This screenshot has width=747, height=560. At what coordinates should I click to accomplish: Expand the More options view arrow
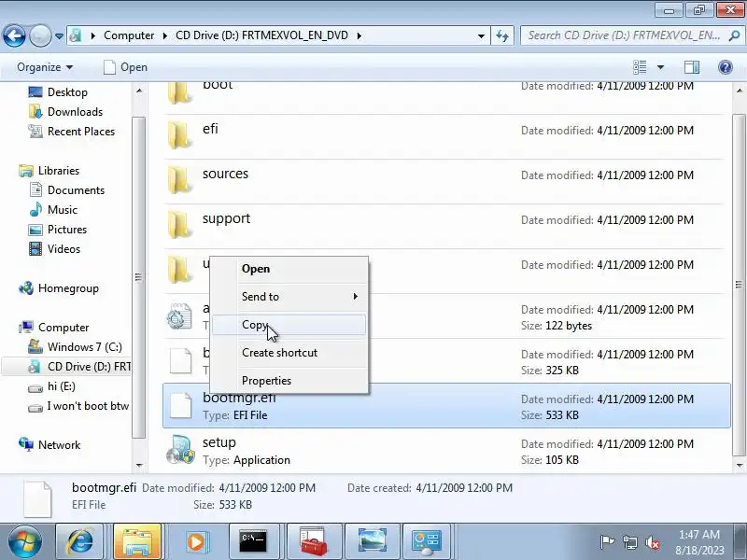click(660, 67)
